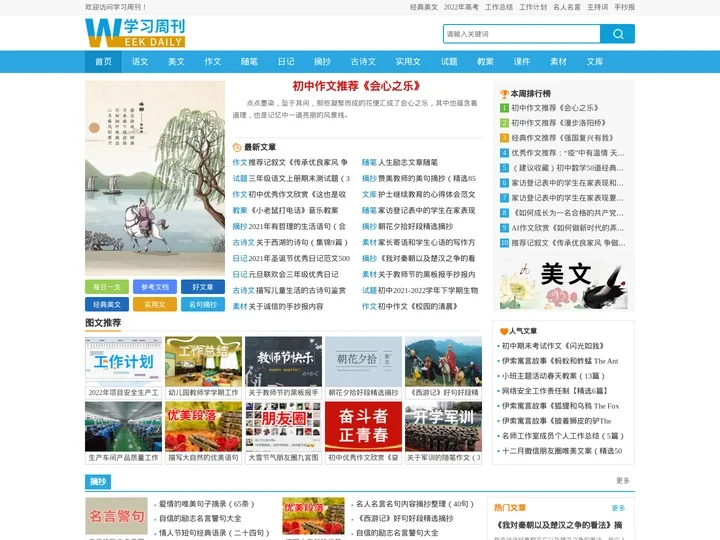Open the 开学军训 thumbnail
720x540 pixels.
[x=443, y=427]
